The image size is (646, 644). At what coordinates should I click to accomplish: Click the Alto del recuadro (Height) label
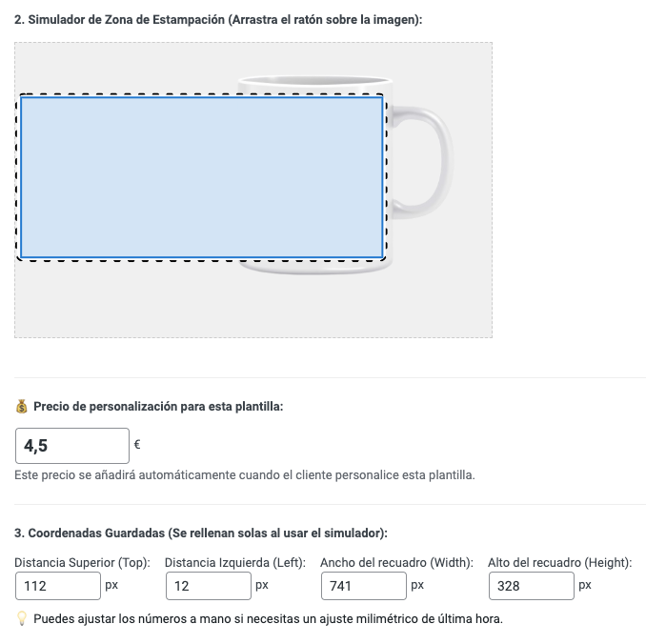tap(560, 563)
